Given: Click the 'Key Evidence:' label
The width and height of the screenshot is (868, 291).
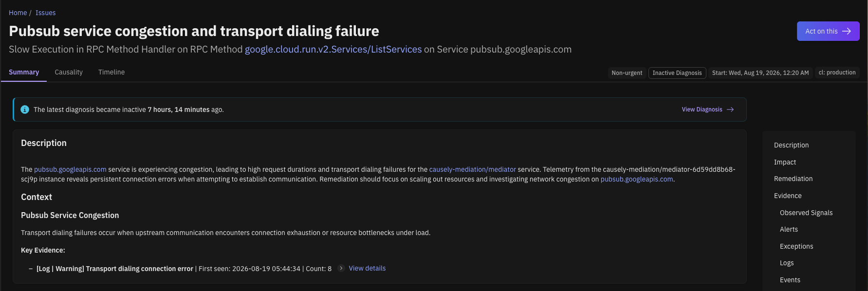Looking at the screenshot, I should point(43,250).
